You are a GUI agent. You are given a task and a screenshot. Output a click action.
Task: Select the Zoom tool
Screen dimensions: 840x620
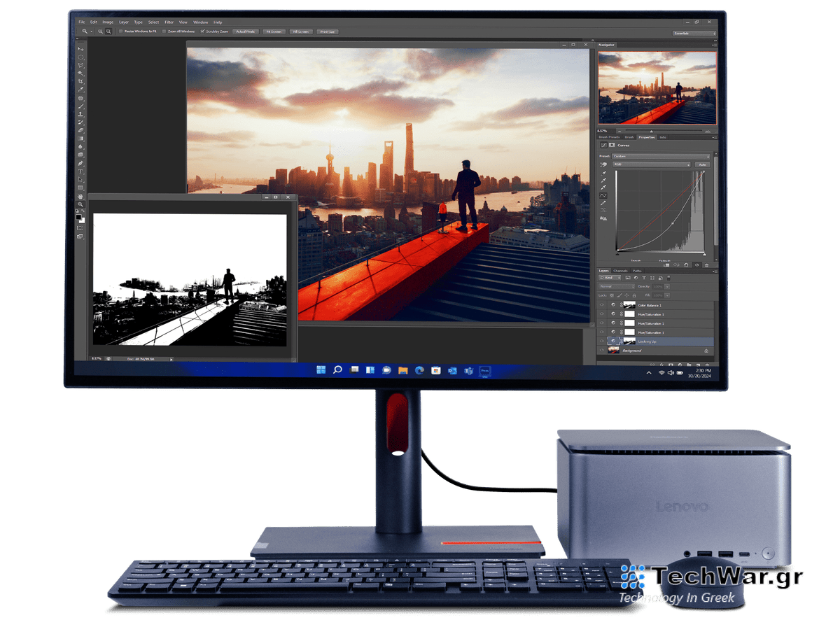click(x=79, y=204)
